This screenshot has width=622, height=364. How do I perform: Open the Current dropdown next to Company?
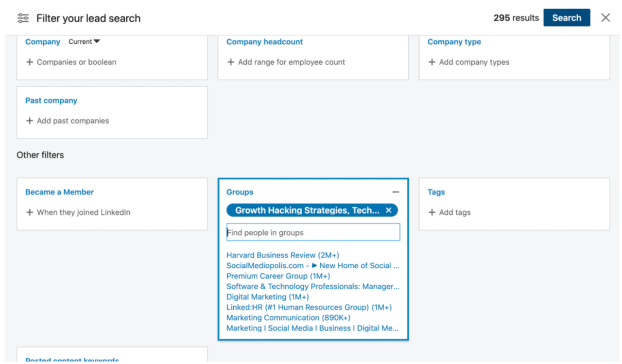[x=84, y=42]
